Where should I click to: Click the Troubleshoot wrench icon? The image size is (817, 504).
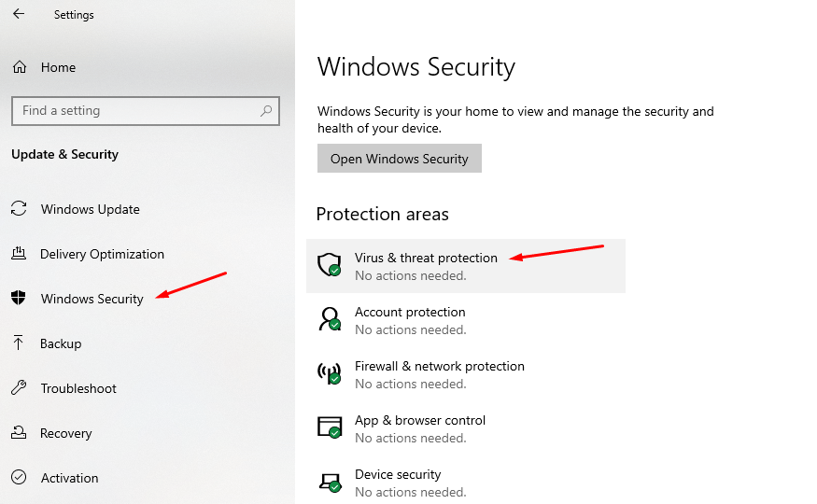(19, 387)
